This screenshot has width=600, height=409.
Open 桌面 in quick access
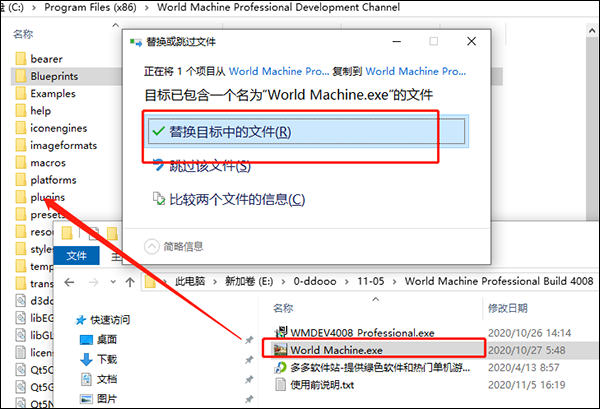[x=99, y=339]
